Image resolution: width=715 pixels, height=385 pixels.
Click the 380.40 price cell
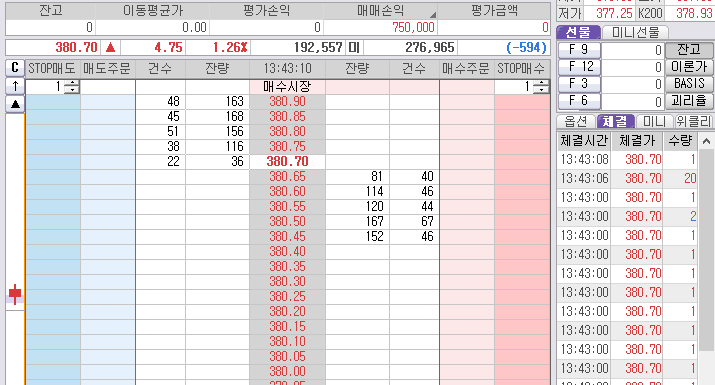coord(287,252)
